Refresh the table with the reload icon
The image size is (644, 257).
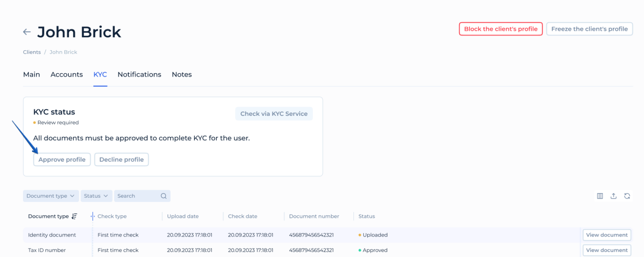627,196
